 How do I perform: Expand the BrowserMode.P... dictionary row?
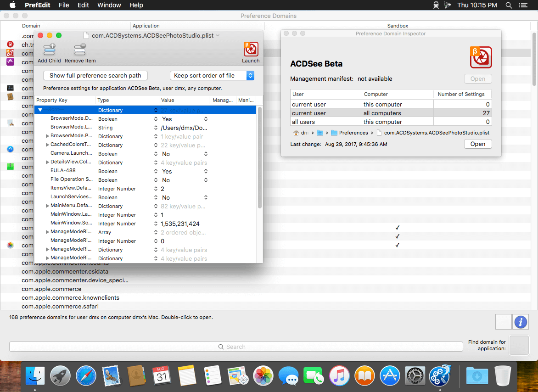tap(47, 136)
